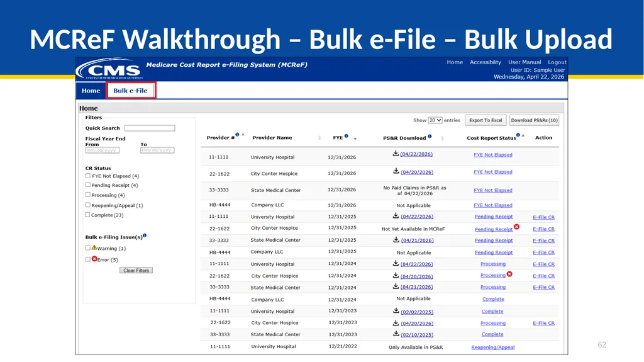The width and height of the screenshot is (644, 362).
Task: Click info icon next to Cost Report Status header
Action: pyautogui.click(x=518, y=135)
